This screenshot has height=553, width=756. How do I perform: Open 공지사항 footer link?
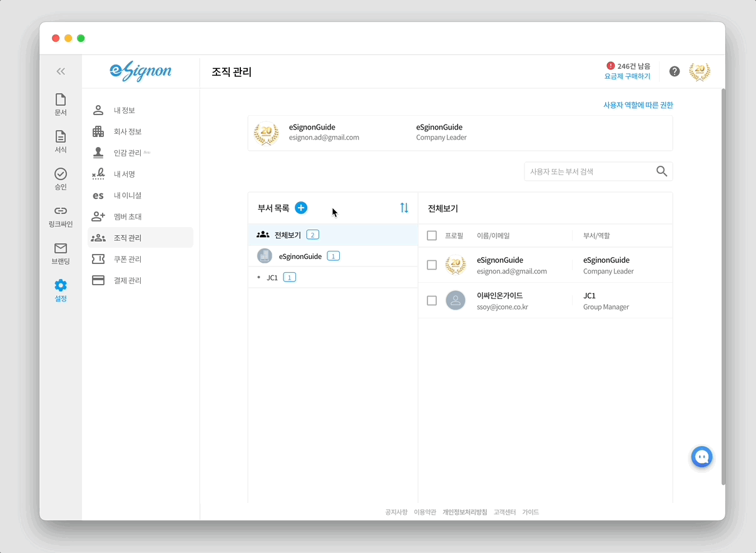[396, 512]
